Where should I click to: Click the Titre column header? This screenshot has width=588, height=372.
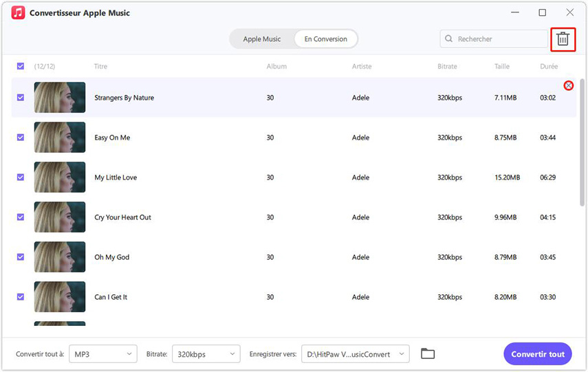[x=100, y=67]
